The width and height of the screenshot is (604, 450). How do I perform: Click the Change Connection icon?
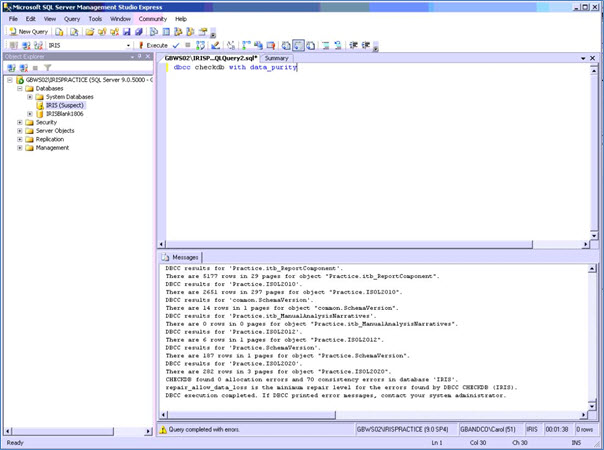pyautogui.click(x=38, y=45)
